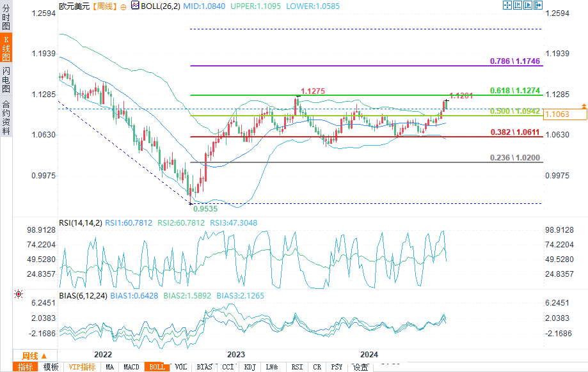This screenshot has height=372, width=588.
Task: Open the 闪电图 side tab
Action: (6, 79)
